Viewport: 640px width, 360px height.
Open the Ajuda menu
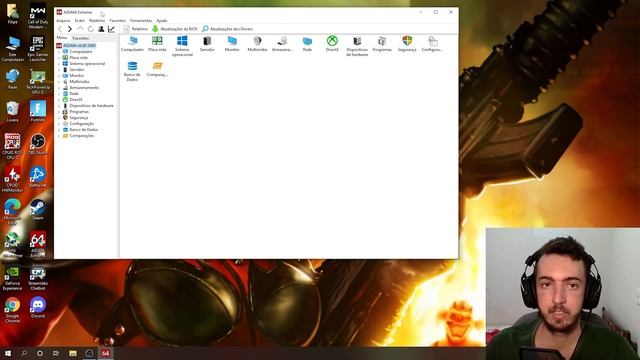(x=162, y=20)
